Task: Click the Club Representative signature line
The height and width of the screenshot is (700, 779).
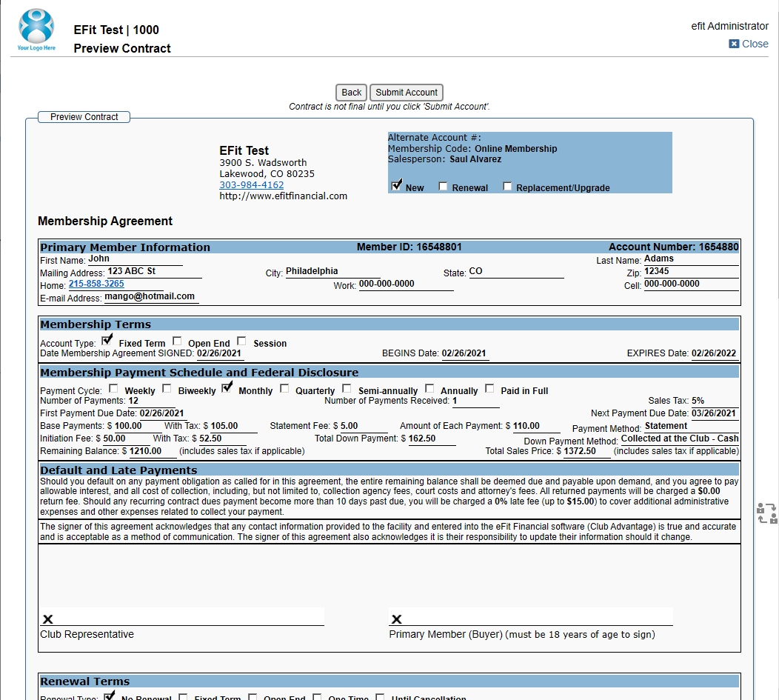Action: 182,616
